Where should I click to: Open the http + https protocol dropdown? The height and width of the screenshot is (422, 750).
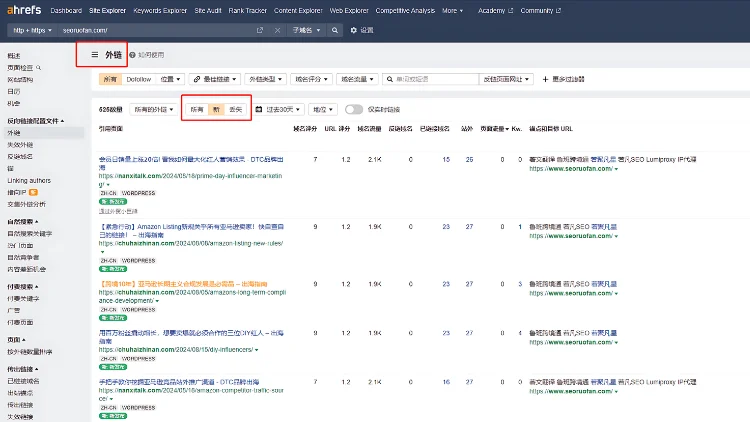click(x=32, y=30)
